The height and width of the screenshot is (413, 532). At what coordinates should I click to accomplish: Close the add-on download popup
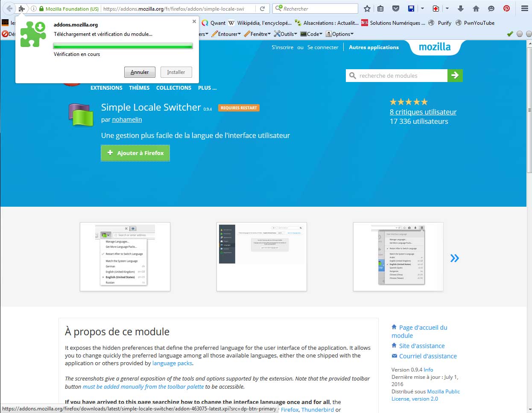[x=194, y=21]
